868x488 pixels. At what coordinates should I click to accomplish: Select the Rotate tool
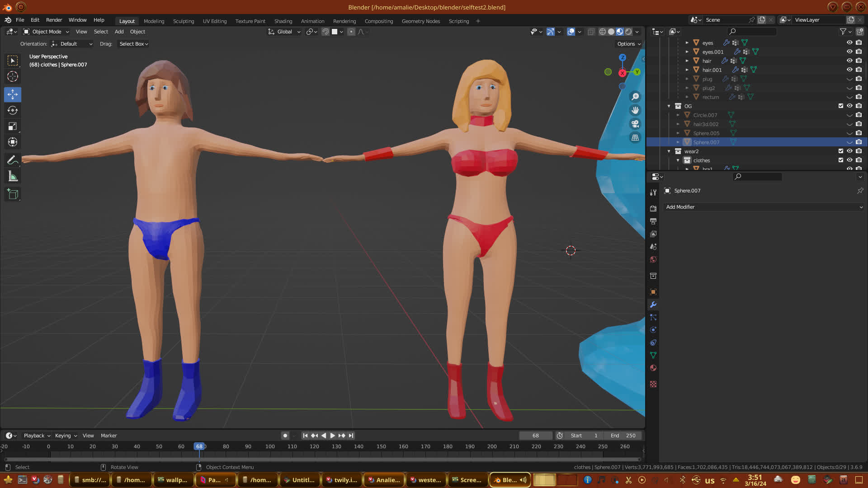pyautogui.click(x=13, y=110)
